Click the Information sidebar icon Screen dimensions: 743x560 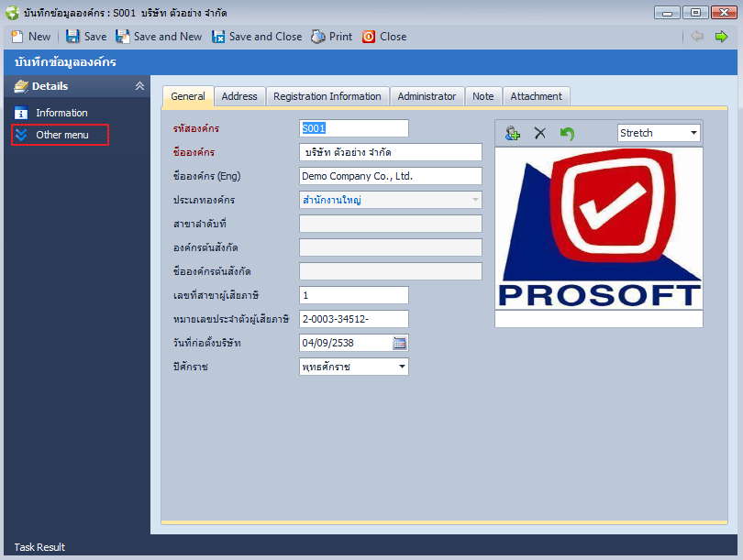coord(21,113)
